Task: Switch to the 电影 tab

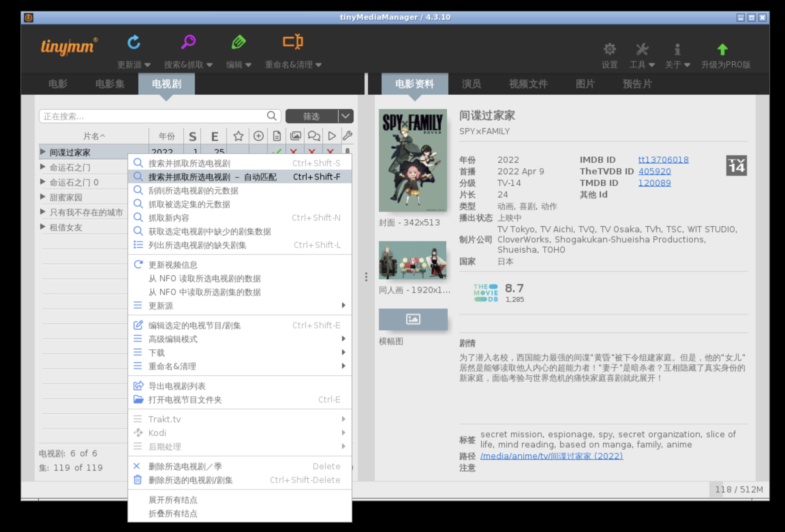Action: [x=58, y=84]
